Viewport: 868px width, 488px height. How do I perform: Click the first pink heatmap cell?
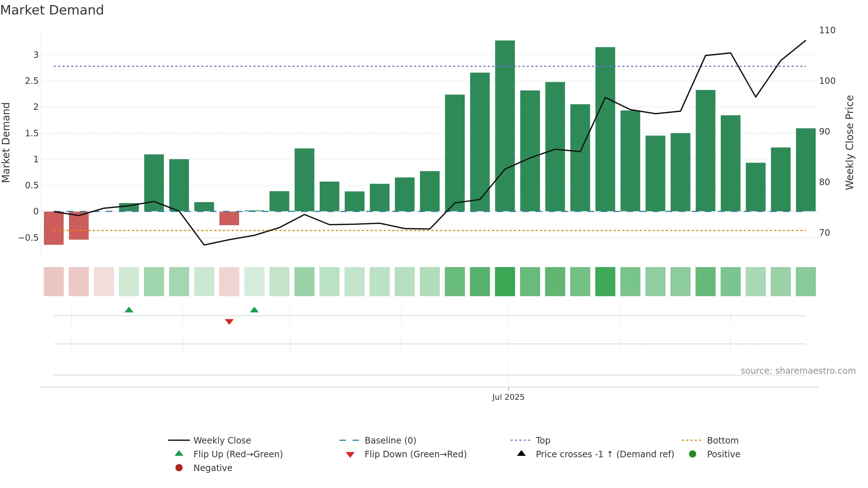pyautogui.click(x=54, y=282)
